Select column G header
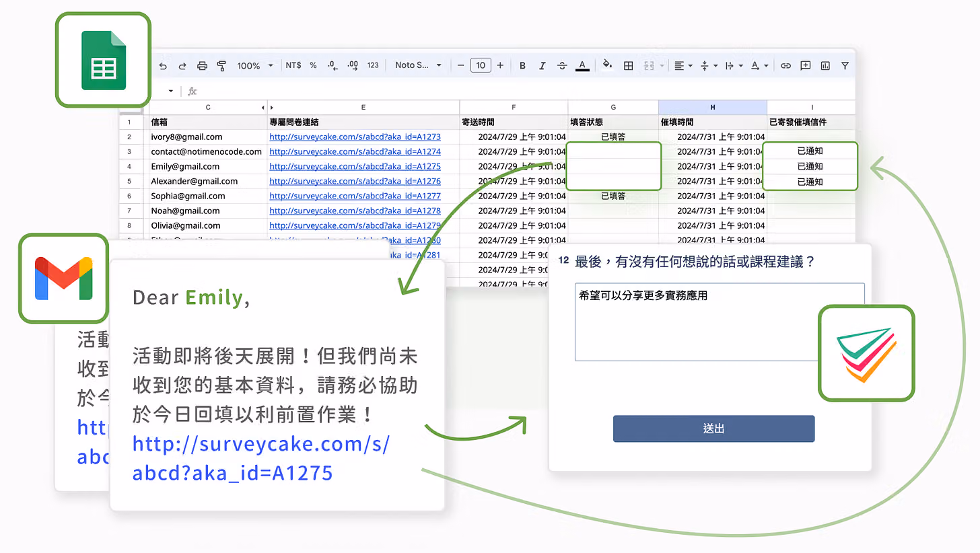980x553 pixels. click(x=613, y=108)
